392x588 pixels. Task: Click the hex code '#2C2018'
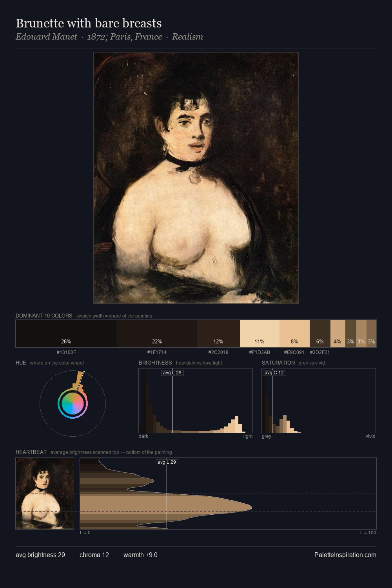coord(218,352)
